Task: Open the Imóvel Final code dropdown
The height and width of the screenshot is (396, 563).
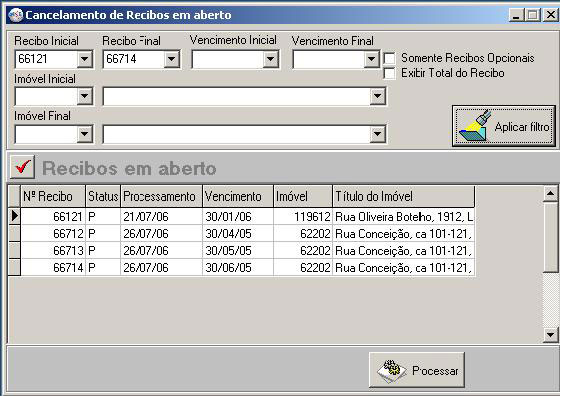Action: 85,134
